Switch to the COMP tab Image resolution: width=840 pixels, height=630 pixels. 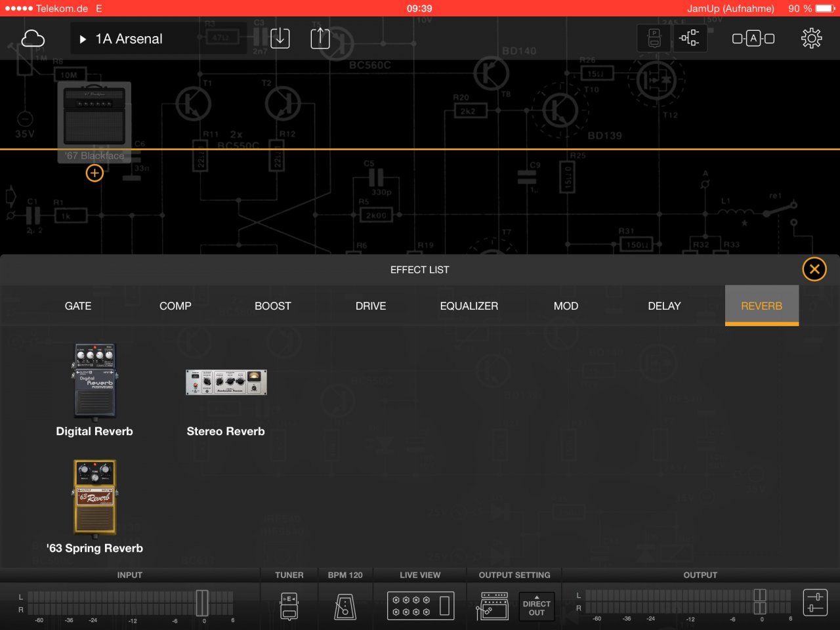[x=175, y=306]
